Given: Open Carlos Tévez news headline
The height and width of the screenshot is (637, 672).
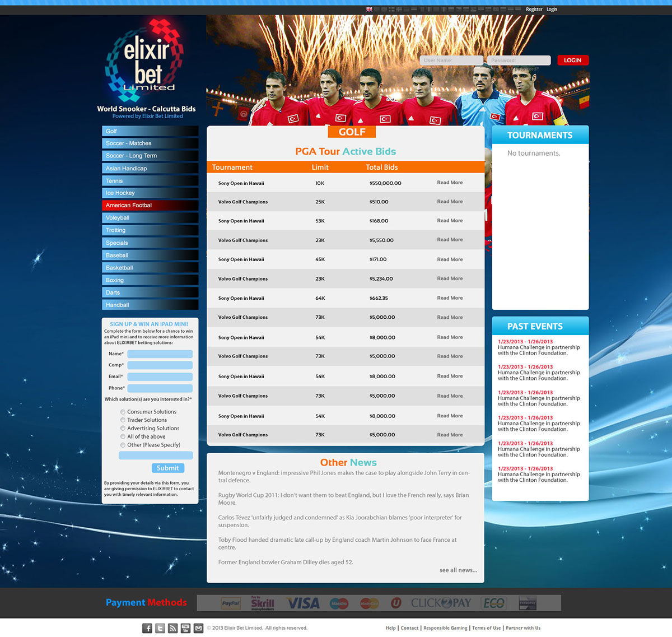Looking at the screenshot, I should pyautogui.click(x=340, y=522).
